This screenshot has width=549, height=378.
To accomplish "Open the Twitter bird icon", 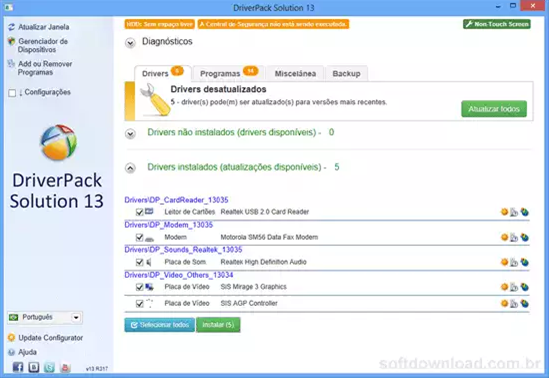I will coord(49,367).
